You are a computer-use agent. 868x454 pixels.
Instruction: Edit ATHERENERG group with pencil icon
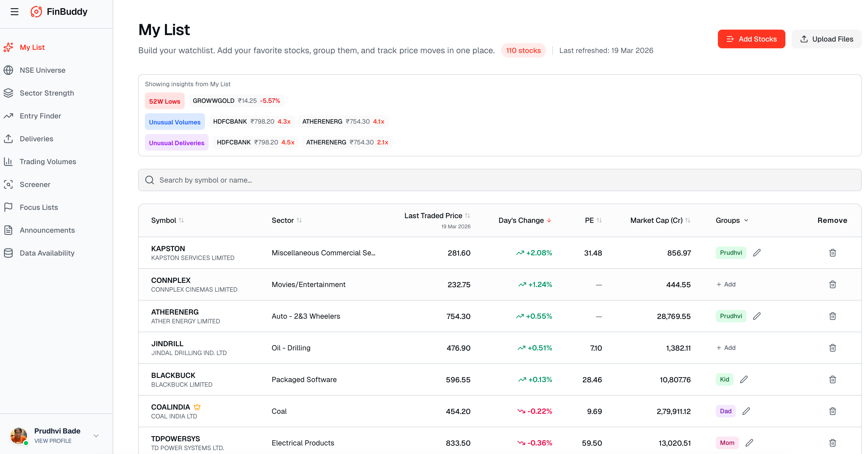coord(757,316)
